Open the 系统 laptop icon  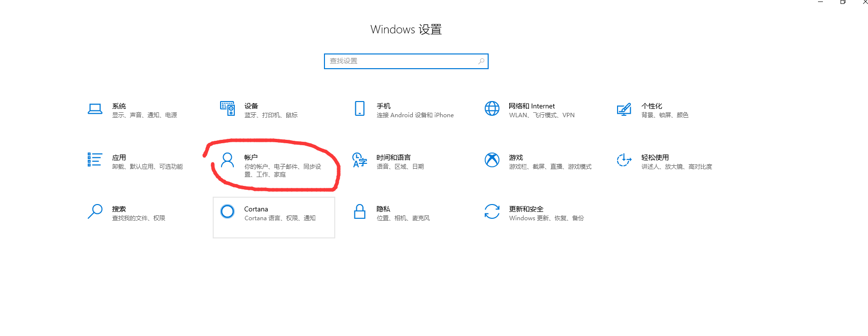pos(95,109)
